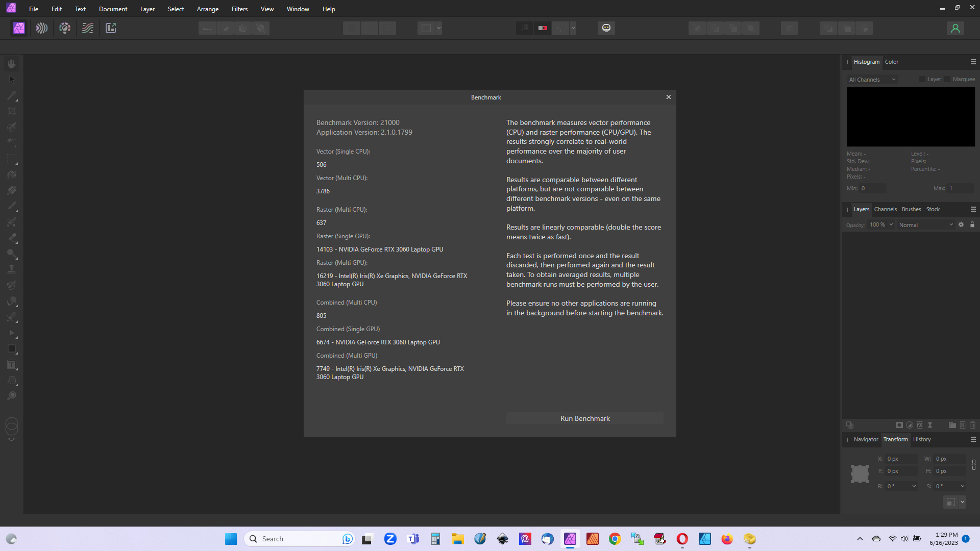Select the Clone stamp tool
This screenshot has height=551, width=980.
(12, 269)
